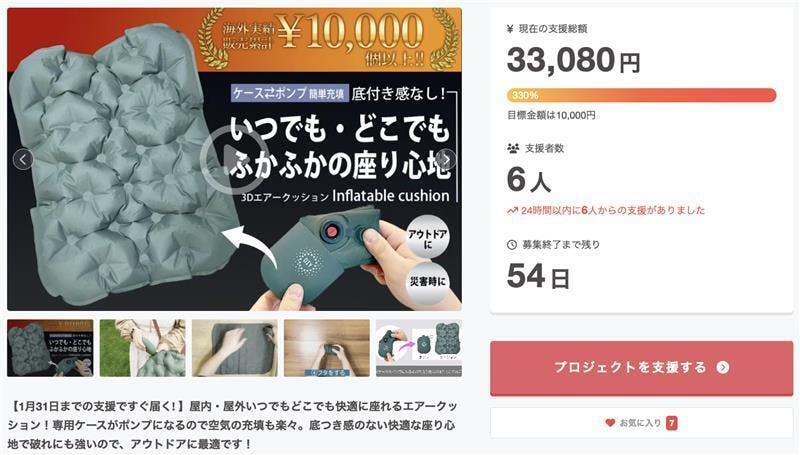This screenshot has height=455, width=800.
Task: Select the thumbnail showing cushion on grass
Action: (x=142, y=348)
